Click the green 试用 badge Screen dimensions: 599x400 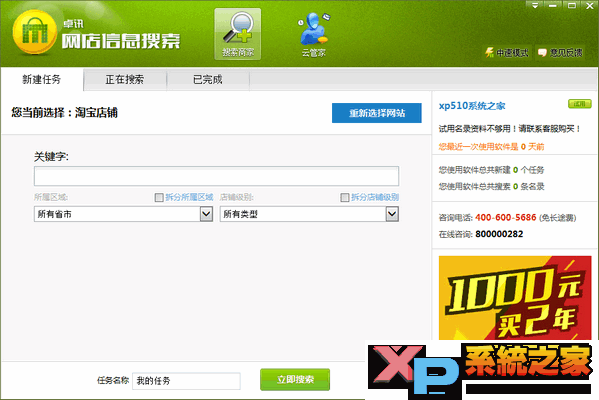click(580, 104)
